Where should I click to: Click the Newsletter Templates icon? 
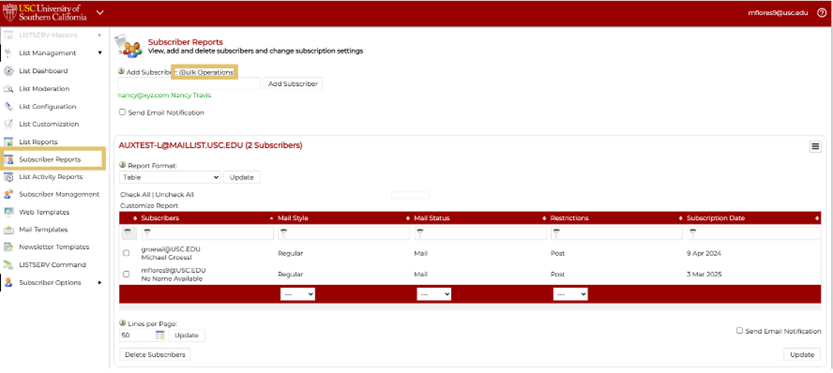coord(8,247)
